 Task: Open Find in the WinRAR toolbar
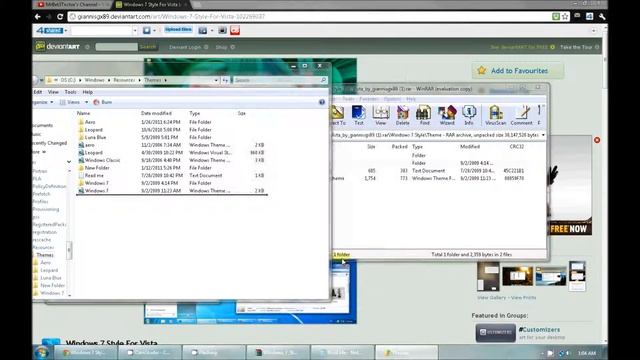click(424, 115)
